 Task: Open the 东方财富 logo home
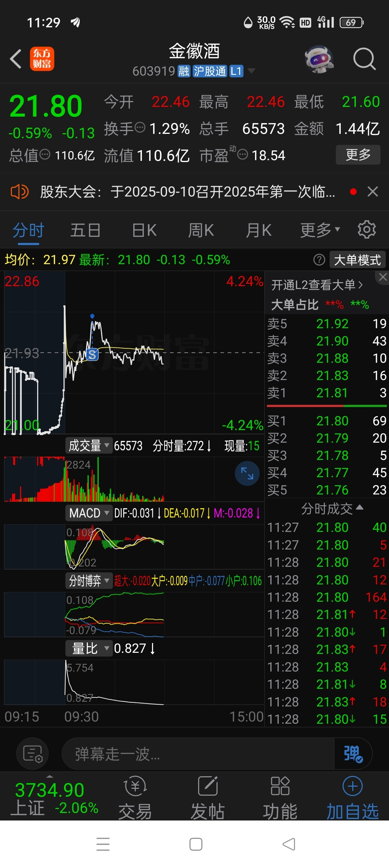(x=42, y=59)
